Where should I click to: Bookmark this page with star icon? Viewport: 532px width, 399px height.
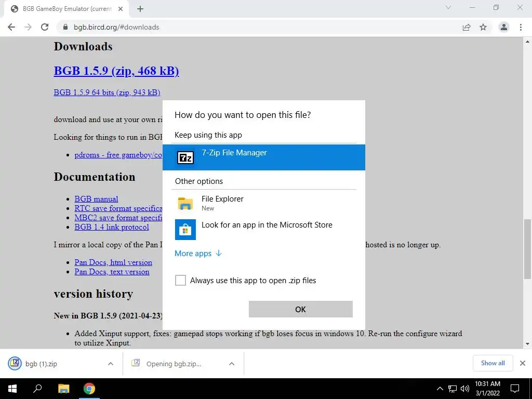click(x=483, y=27)
